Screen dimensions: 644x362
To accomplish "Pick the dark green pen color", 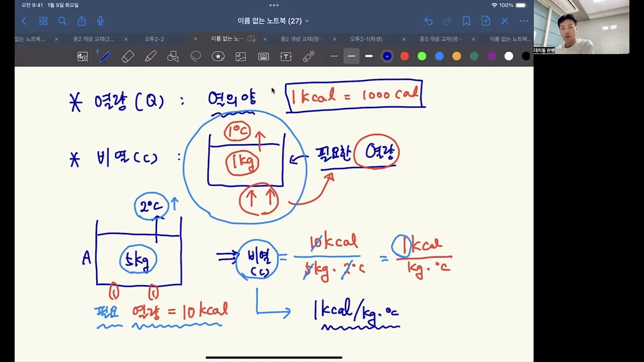I will [474, 56].
